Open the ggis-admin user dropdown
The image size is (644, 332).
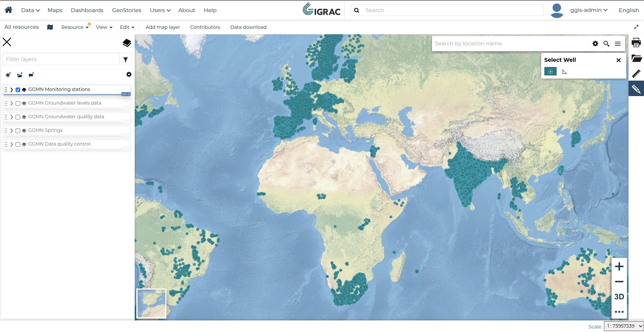tap(589, 10)
